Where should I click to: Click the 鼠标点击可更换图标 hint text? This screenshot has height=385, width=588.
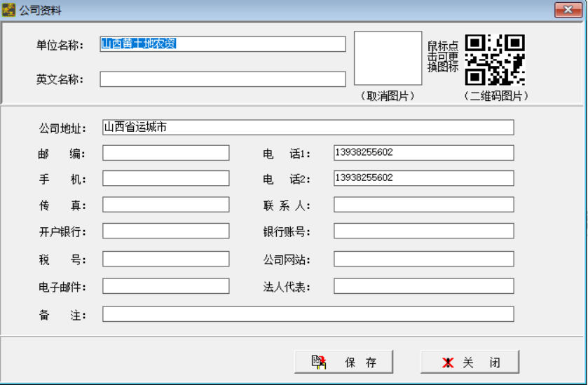[443, 57]
